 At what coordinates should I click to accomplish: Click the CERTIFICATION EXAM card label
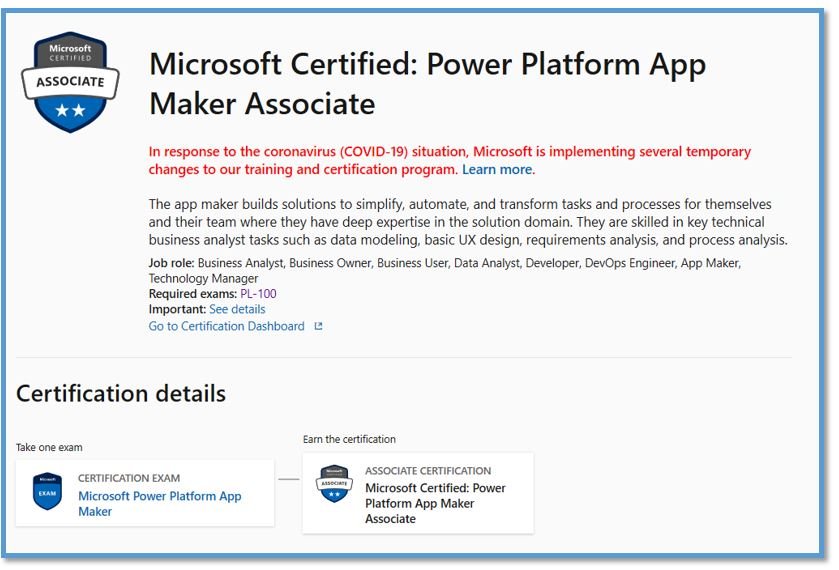pos(129,478)
